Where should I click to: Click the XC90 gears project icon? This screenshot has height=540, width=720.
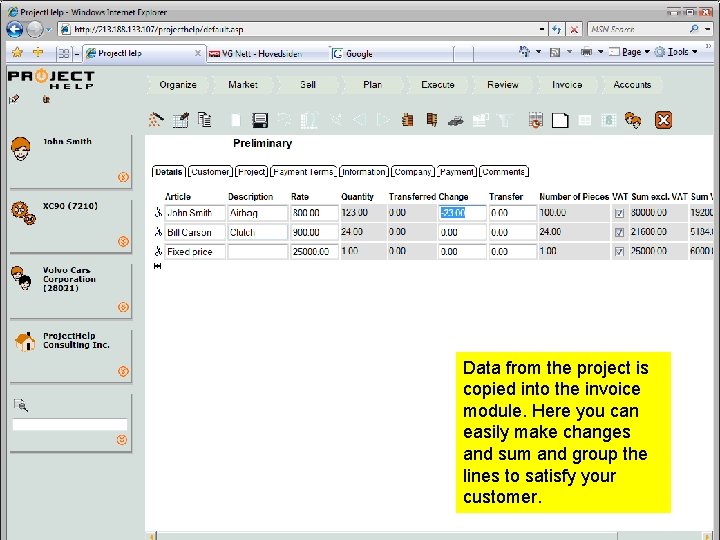(23, 213)
